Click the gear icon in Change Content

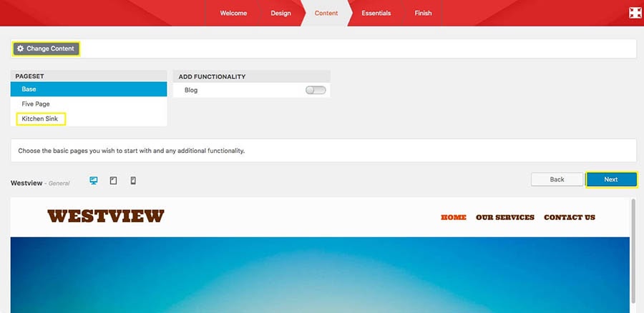coord(20,49)
